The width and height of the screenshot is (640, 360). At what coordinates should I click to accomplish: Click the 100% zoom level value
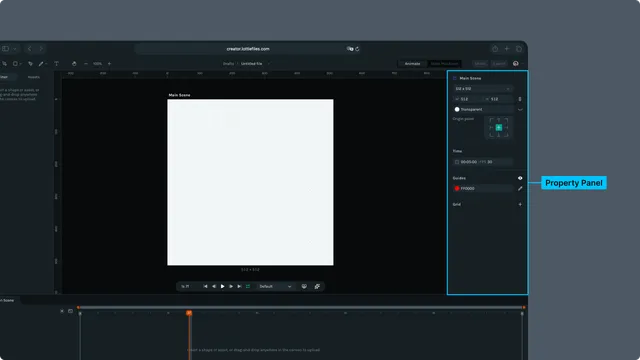click(98, 64)
